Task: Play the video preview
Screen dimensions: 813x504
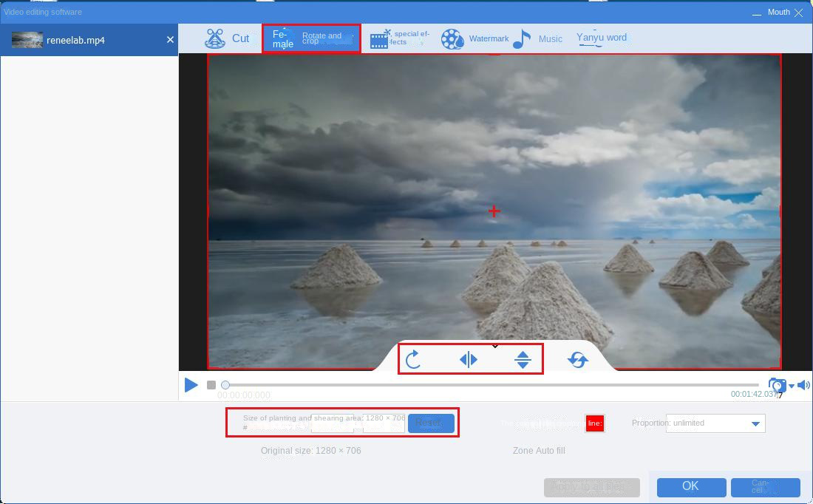Action: [191, 385]
